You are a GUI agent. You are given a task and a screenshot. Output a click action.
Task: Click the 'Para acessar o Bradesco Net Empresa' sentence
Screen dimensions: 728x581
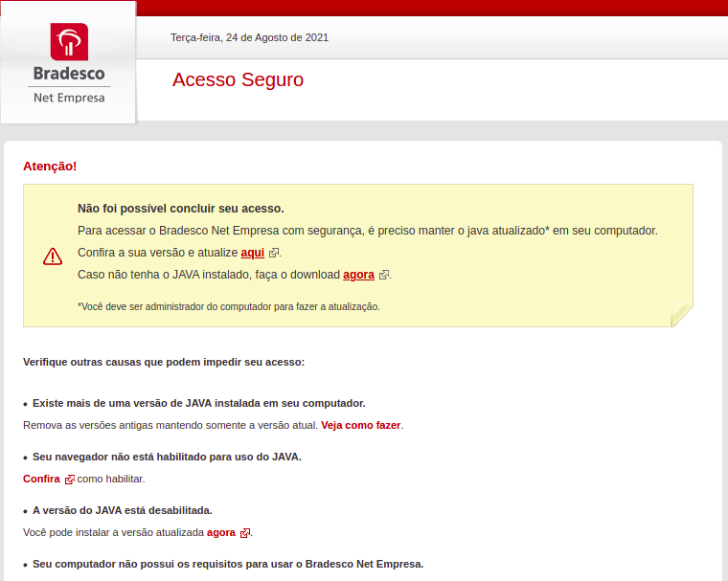pos(367,231)
